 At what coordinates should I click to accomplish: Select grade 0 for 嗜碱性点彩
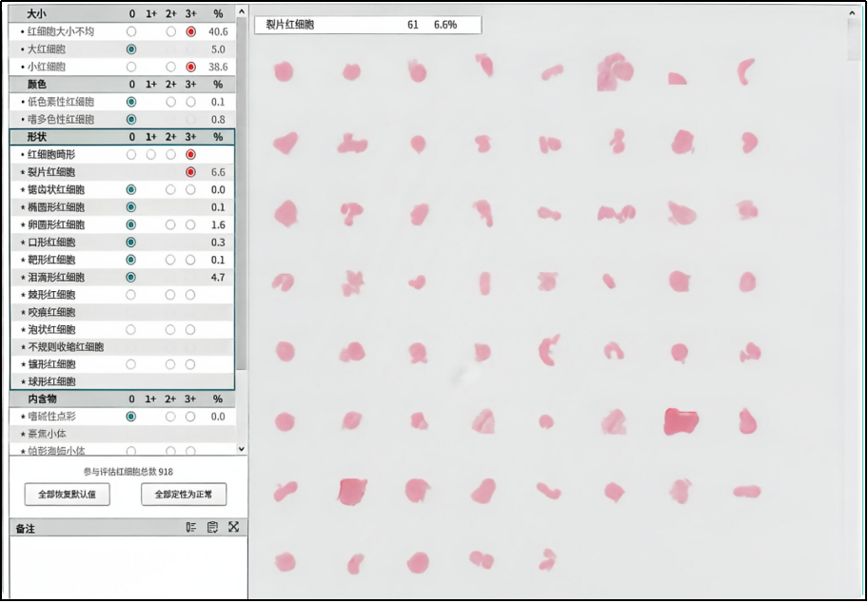pyautogui.click(x=131, y=417)
